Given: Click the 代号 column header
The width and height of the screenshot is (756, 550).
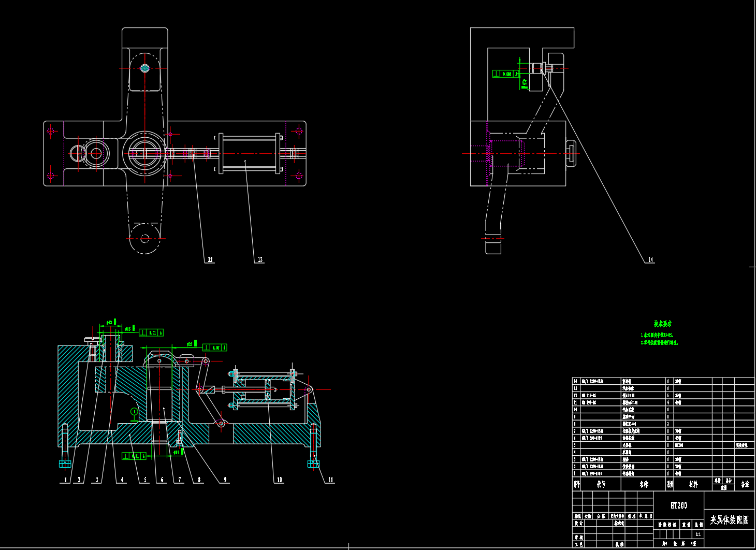Looking at the screenshot, I should pos(601,484).
